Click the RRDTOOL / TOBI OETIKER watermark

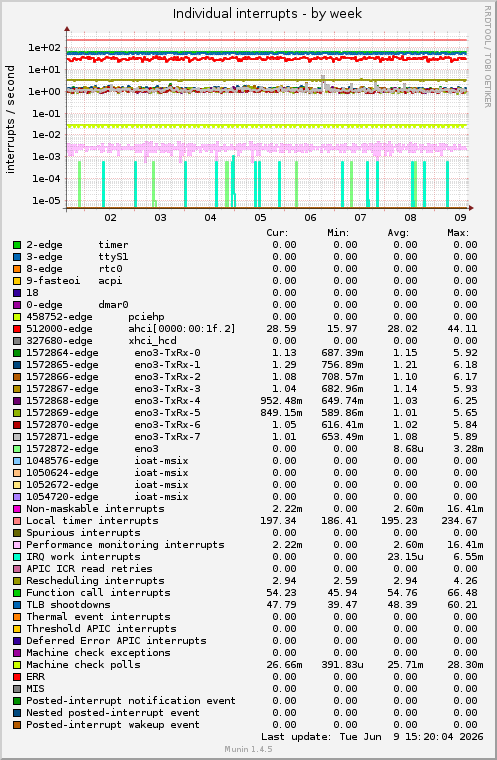tap(488, 57)
